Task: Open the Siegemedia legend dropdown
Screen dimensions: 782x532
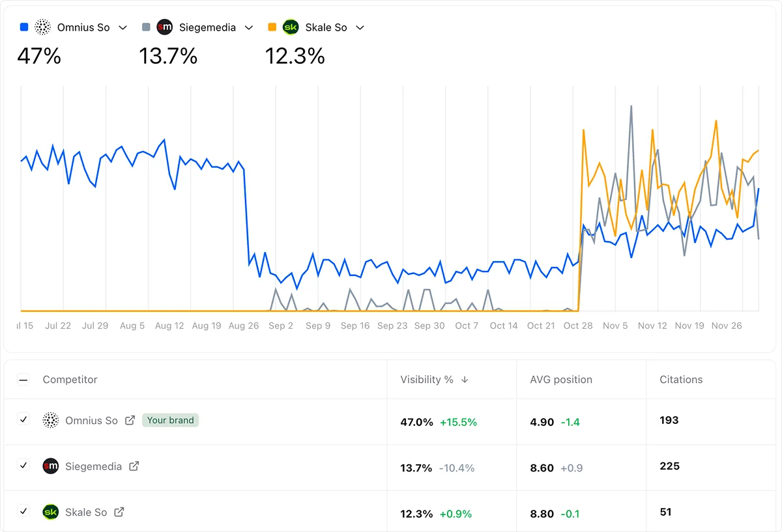Action: pyautogui.click(x=248, y=27)
